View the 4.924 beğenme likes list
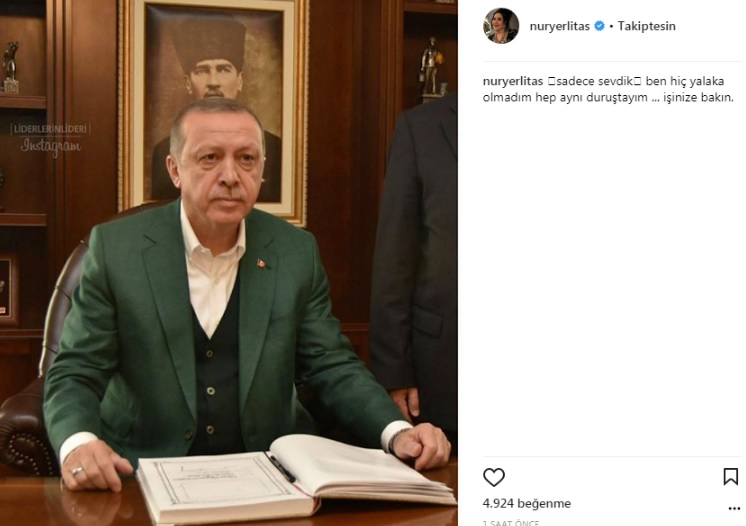This screenshot has width=746, height=526. pos(527,504)
